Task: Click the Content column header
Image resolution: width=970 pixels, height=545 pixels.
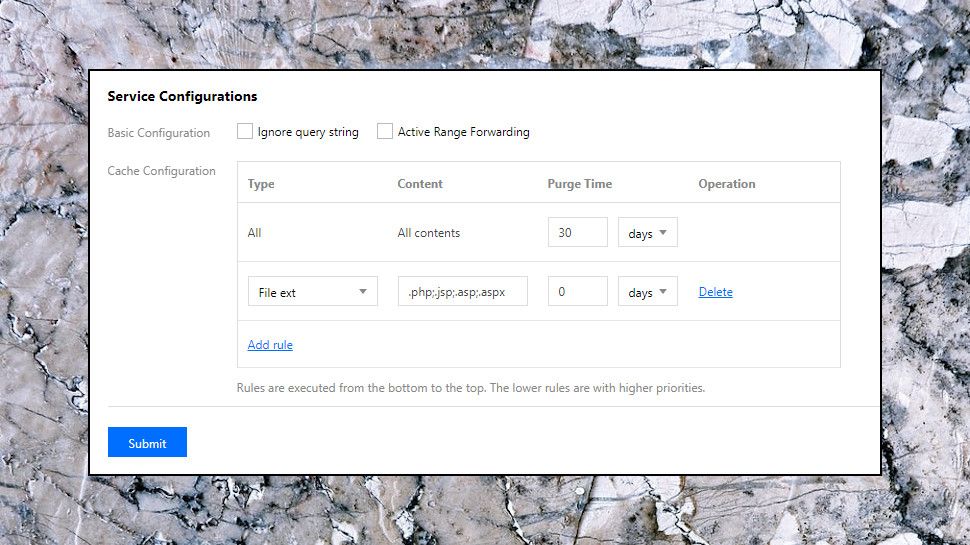Action: pyautogui.click(x=420, y=184)
